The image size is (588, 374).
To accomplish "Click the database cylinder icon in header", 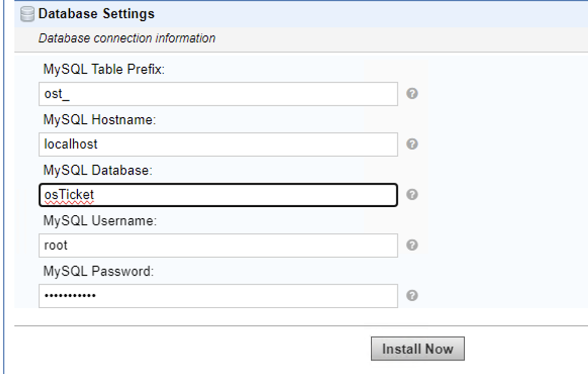I will pos(28,15).
